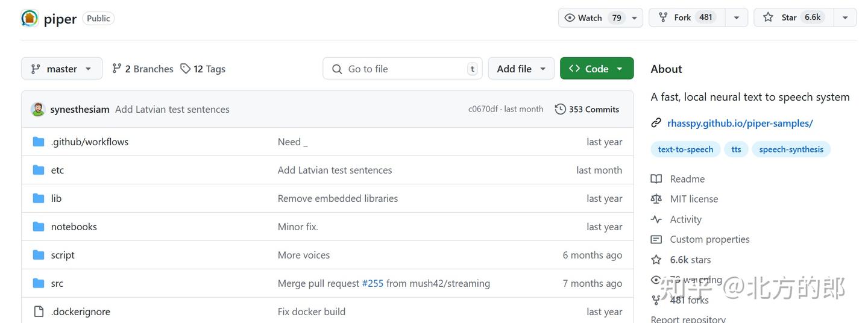Screen dimensions: 868x323
Task: Open synesthesiam's avatar profile
Action: click(x=38, y=109)
